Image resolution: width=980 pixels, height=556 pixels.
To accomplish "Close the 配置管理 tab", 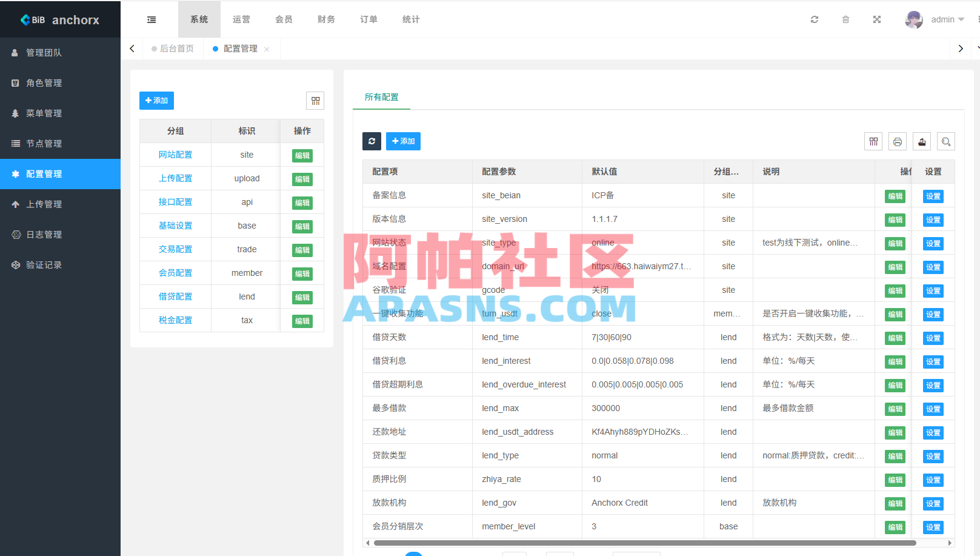I will coord(267,49).
